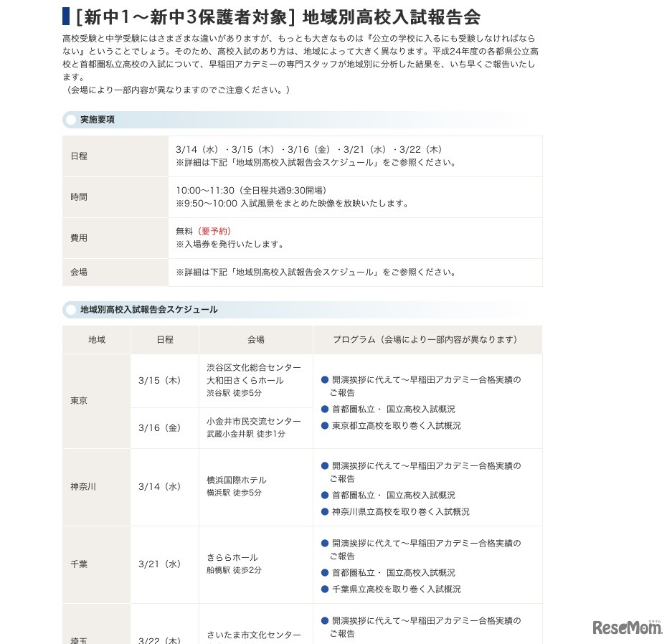672x644 pixels.
Task: Click 武蔵小金井駅 徒歩1分 access text
Action: tap(246, 434)
